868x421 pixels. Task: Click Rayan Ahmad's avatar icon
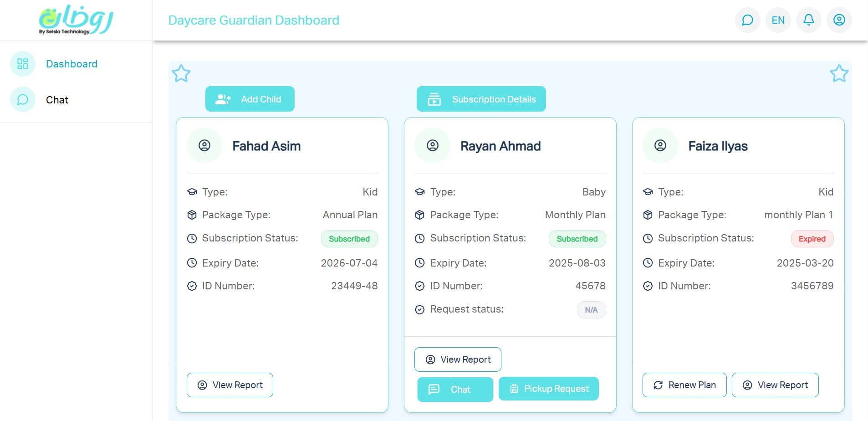click(432, 146)
